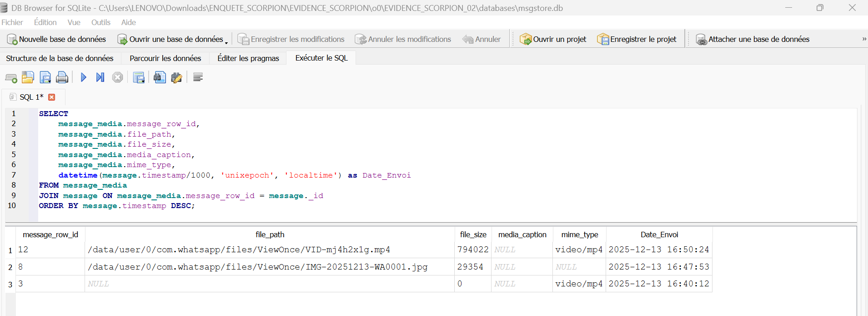Screen dimensions: 868x316
Task: Select date cell 2025-12-13 16:47:53
Action: [x=659, y=267]
